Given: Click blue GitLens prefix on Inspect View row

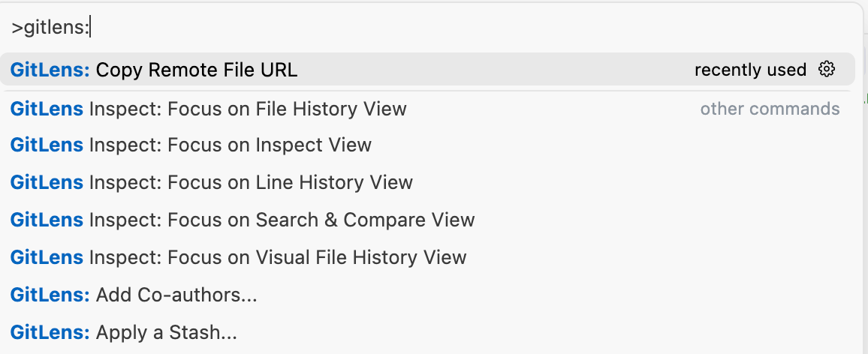Looking at the screenshot, I should point(47,145).
